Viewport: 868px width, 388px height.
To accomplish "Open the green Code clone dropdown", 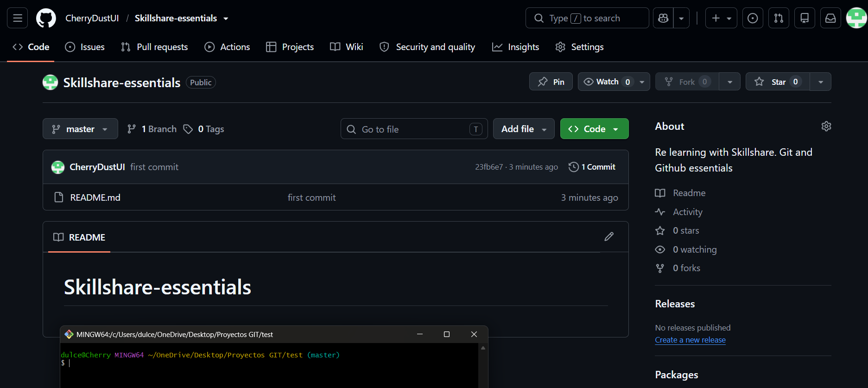I will 594,129.
